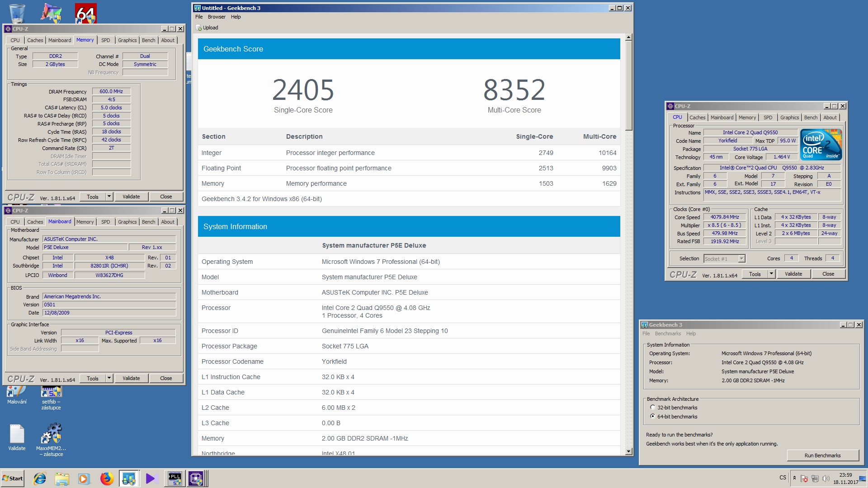Click Geekbench scrollbar up arrow
The width and height of the screenshot is (868, 488).
[628, 37]
